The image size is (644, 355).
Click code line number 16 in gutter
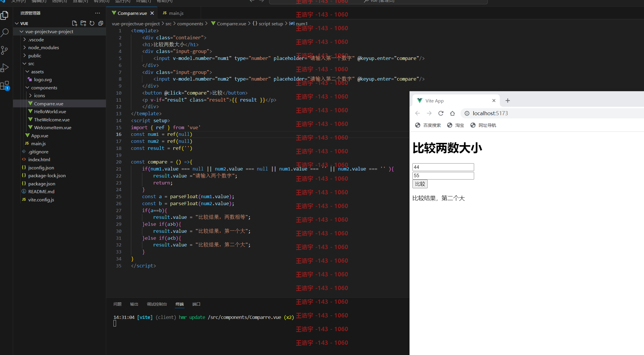(119, 134)
